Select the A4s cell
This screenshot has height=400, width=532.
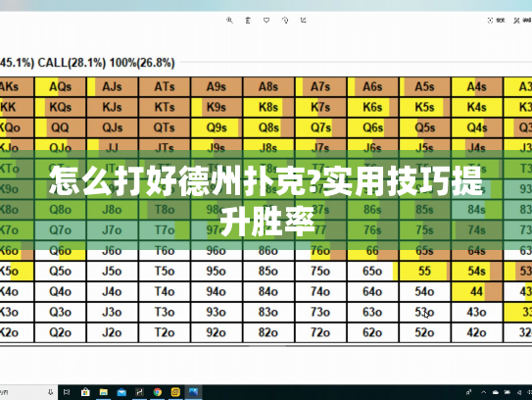click(477, 87)
